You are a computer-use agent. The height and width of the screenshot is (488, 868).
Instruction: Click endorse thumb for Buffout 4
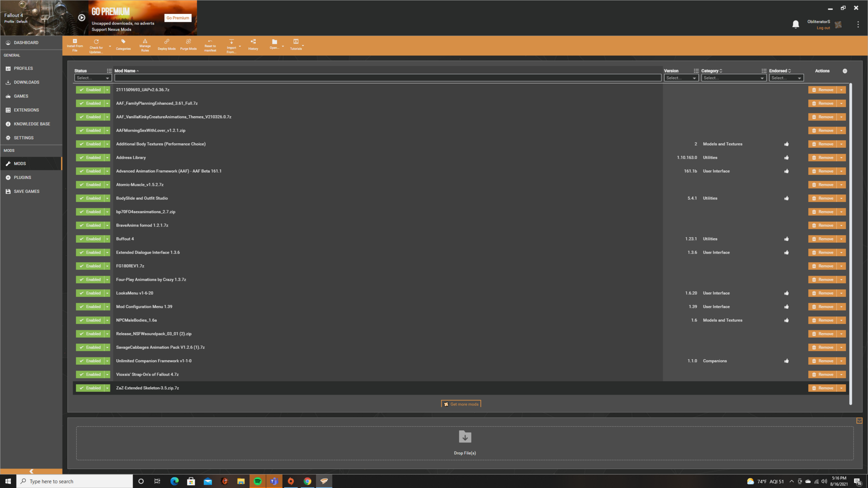point(786,239)
